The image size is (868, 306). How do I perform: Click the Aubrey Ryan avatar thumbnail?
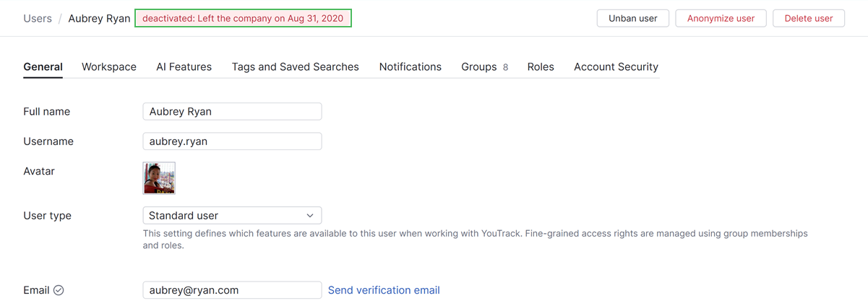coord(159,178)
